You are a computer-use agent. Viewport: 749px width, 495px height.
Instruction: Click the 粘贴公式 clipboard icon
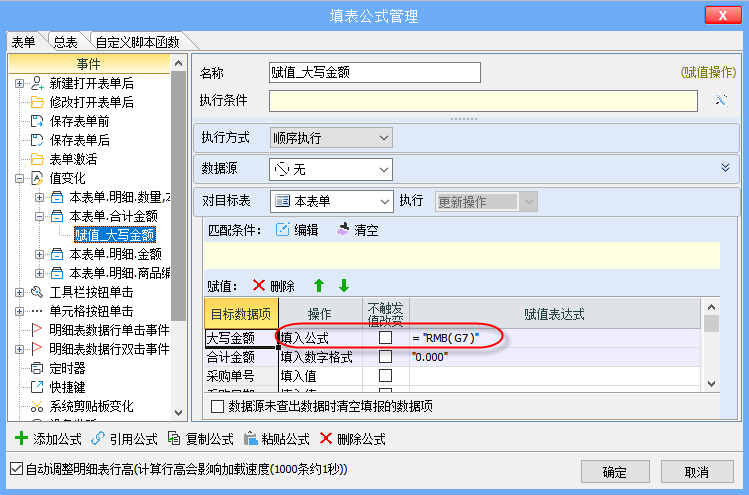point(250,438)
